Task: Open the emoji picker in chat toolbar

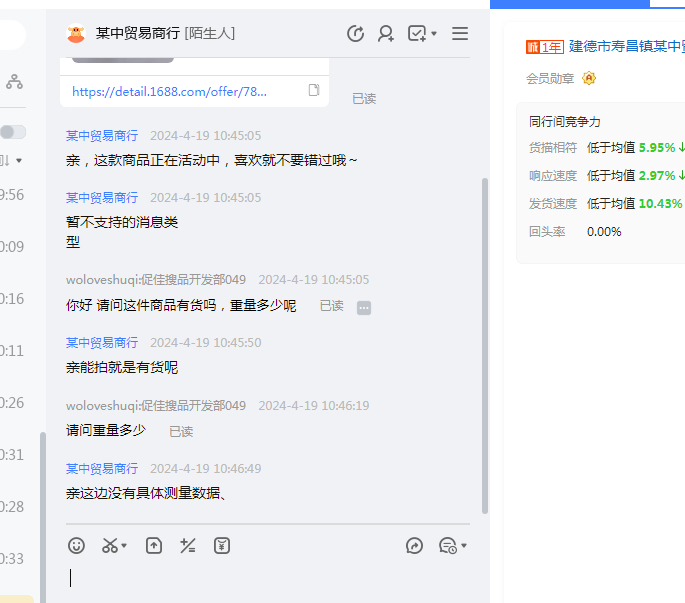Action: tap(76, 545)
